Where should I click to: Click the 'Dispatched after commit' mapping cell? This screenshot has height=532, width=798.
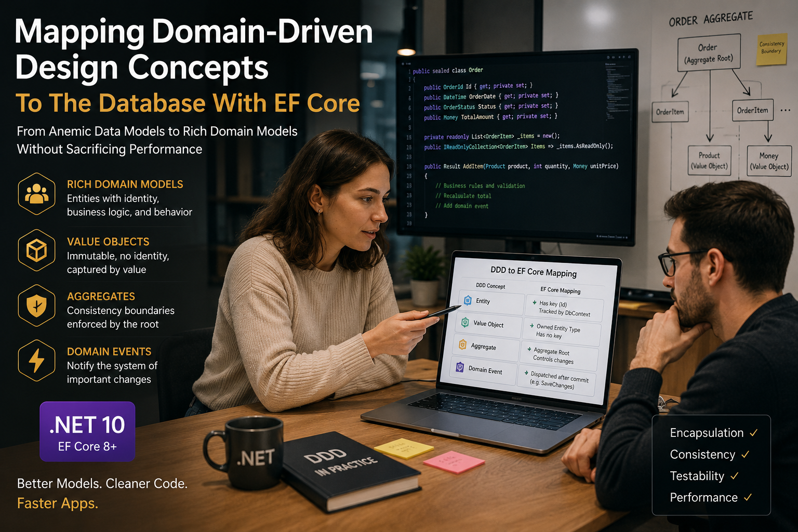tap(556, 380)
